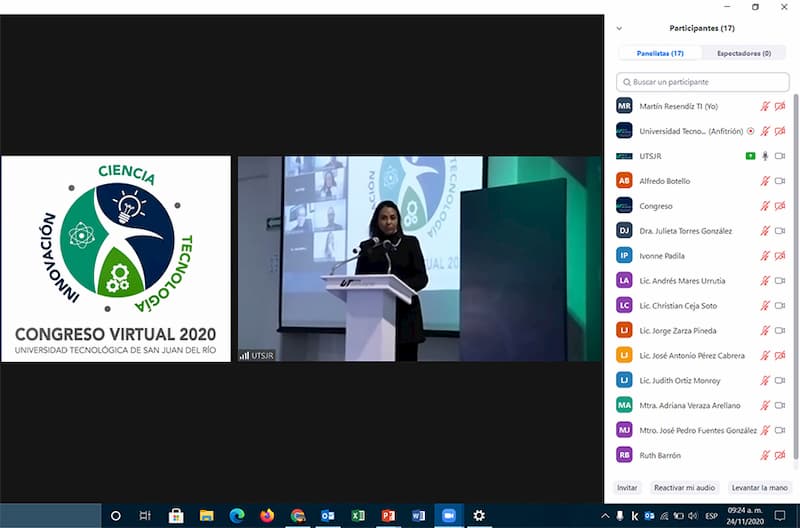Click the RB avatar of Ruth Barrón

[624, 455]
